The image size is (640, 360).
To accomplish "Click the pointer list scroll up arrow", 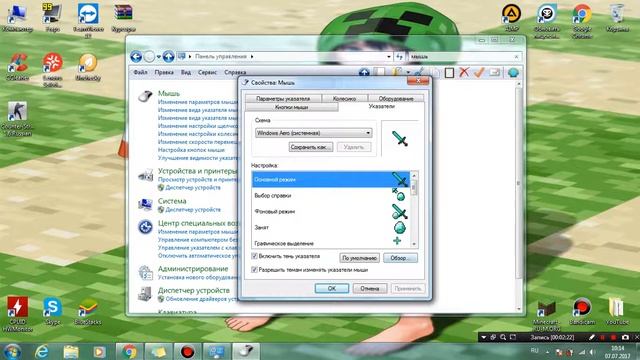I will [x=414, y=176].
